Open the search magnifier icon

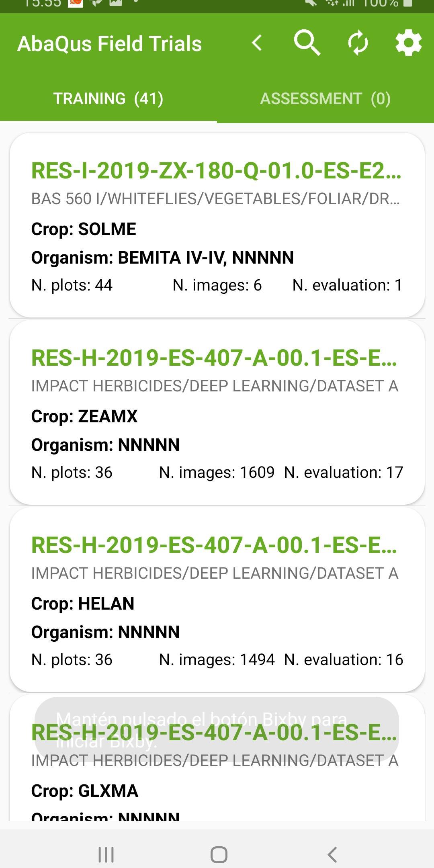click(x=307, y=43)
